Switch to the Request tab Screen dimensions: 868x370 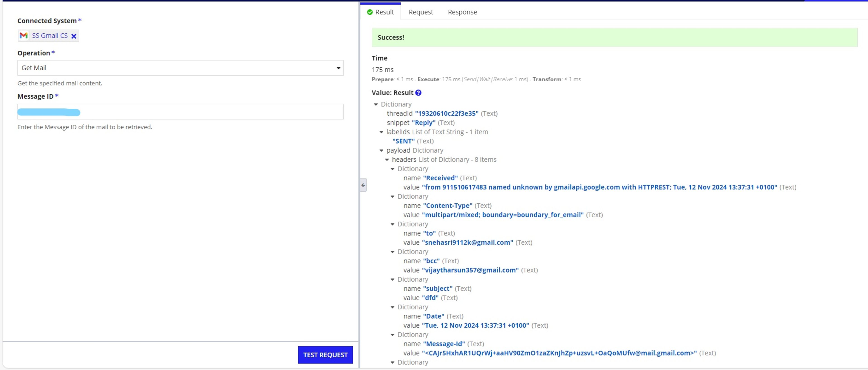coord(421,12)
